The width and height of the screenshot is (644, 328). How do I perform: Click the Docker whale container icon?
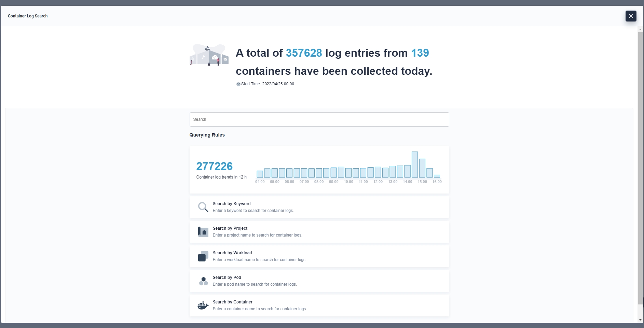point(203,305)
